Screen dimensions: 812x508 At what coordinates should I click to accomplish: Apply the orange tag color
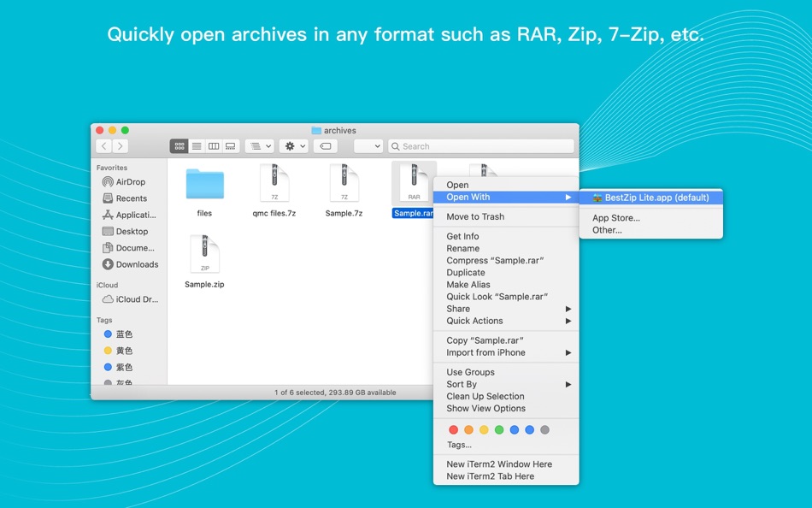(468, 429)
